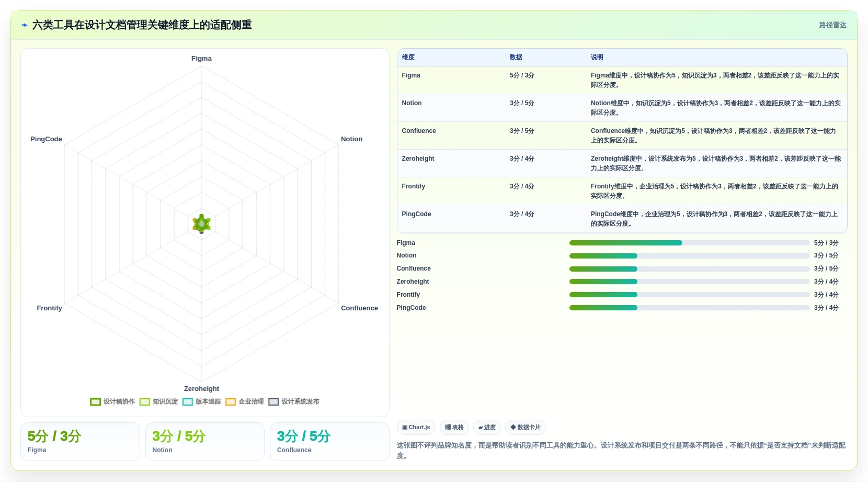Click the Notion progress bar
Image resolution: width=868 pixels, height=482 pixels.
[689, 256]
